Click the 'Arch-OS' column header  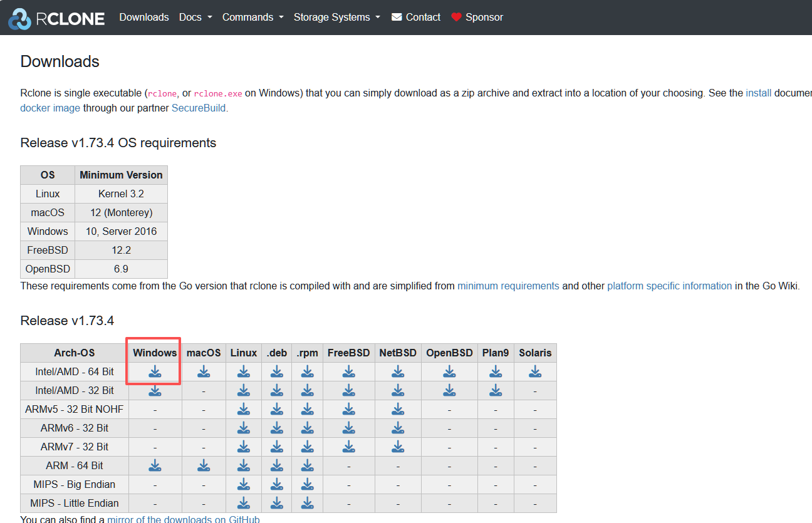[75, 353]
